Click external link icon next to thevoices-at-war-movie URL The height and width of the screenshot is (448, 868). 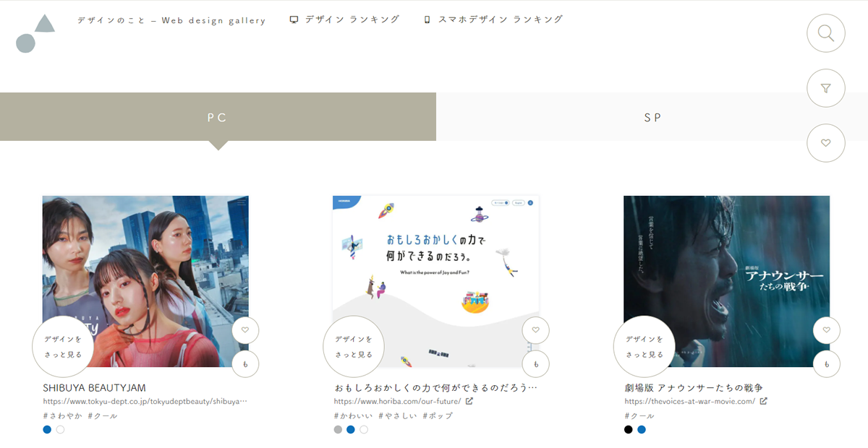(x=764, y=401)
